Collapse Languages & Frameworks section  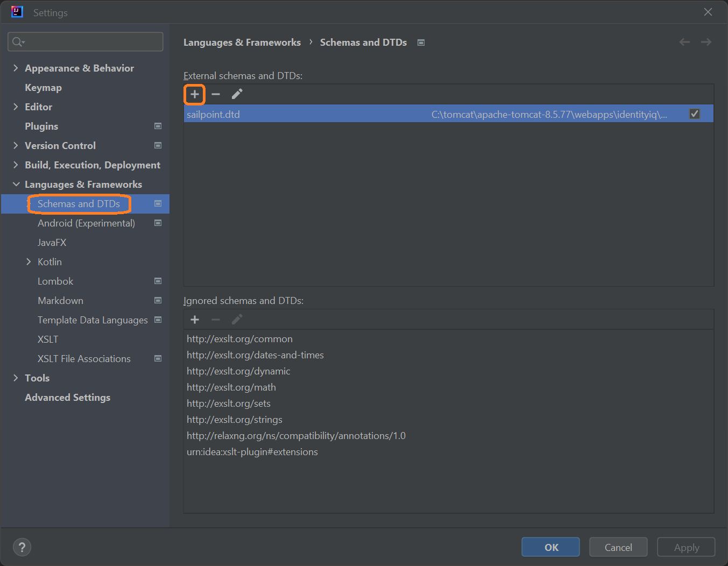pyautogui.click(x=16, y=184)
